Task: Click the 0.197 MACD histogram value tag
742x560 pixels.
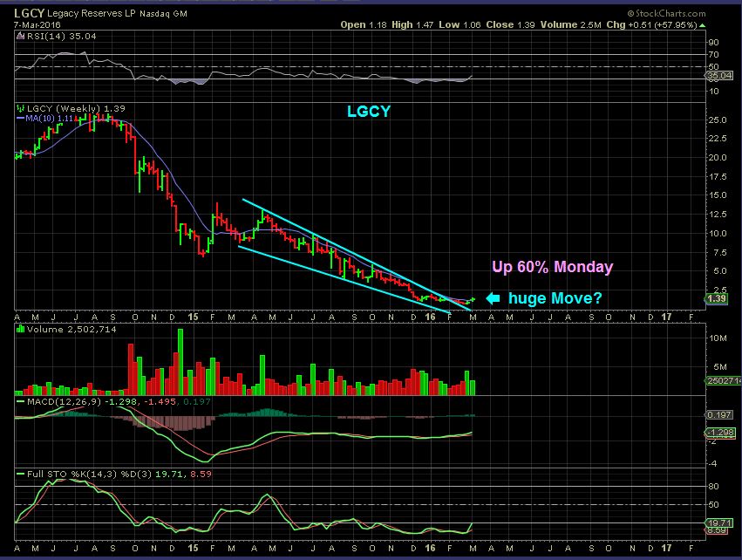Action: [718, 415]
